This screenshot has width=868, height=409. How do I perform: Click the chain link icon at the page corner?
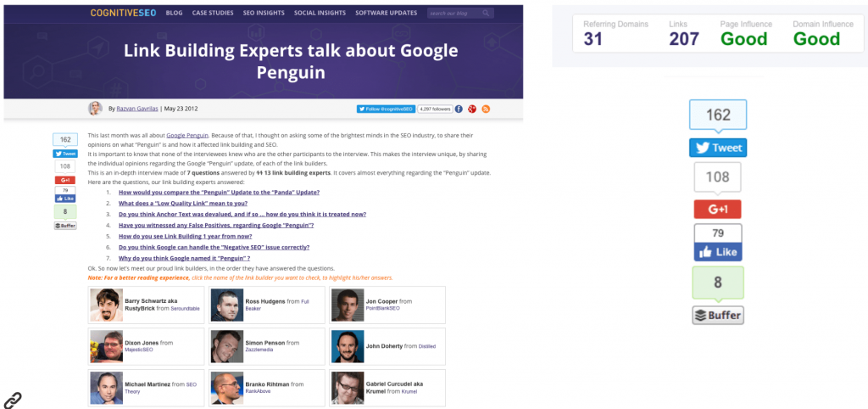click(x=12, y=400)
